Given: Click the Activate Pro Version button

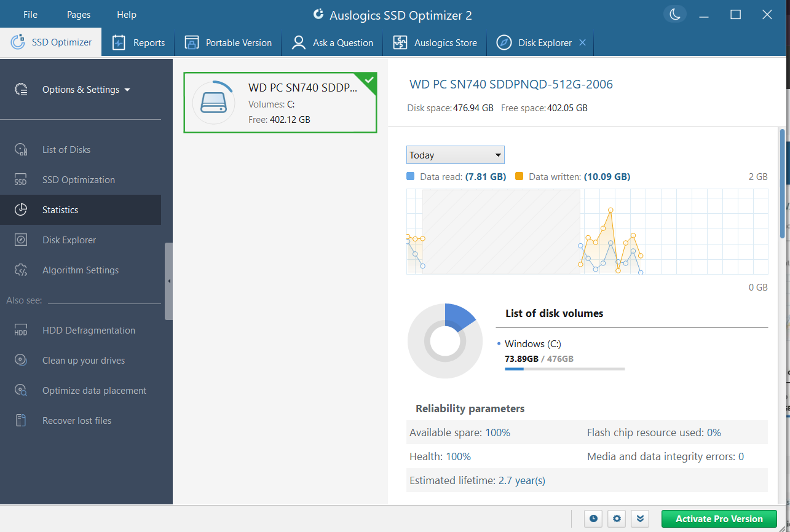Looking at the screenshot, I should pyautogui.click(x=719, y=518).
